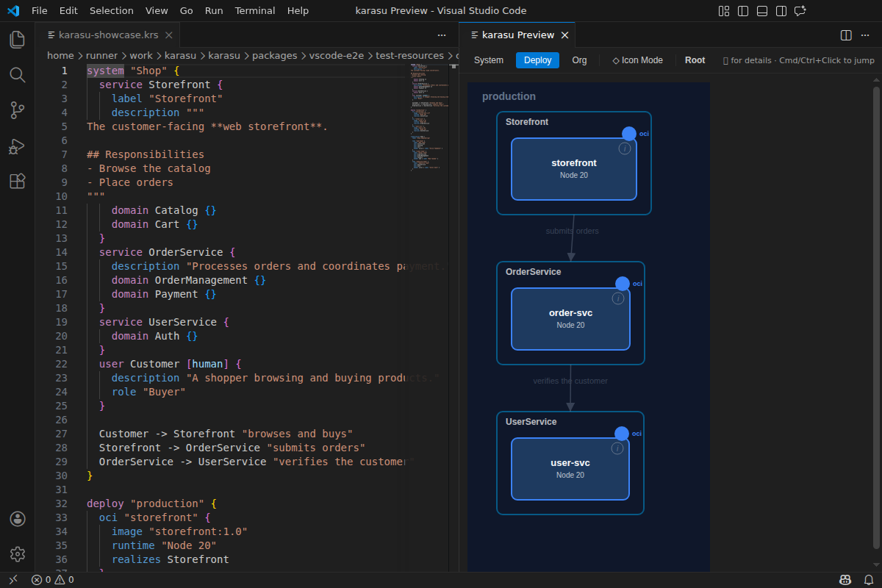Click the 'home' breadcrumb segment
This screenshot has width=882, height=588.
coord(60,55)
